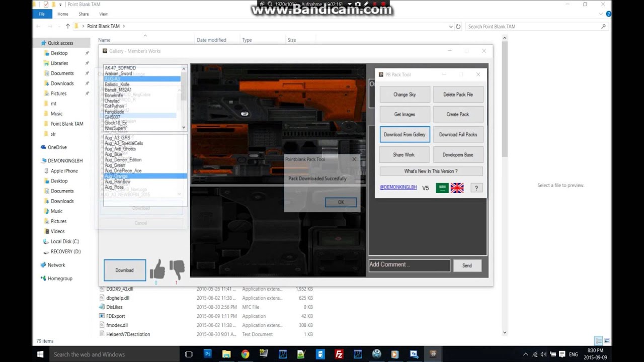Open the address bar history dropdown
644x362 pixels.
(x=450, y=26)
